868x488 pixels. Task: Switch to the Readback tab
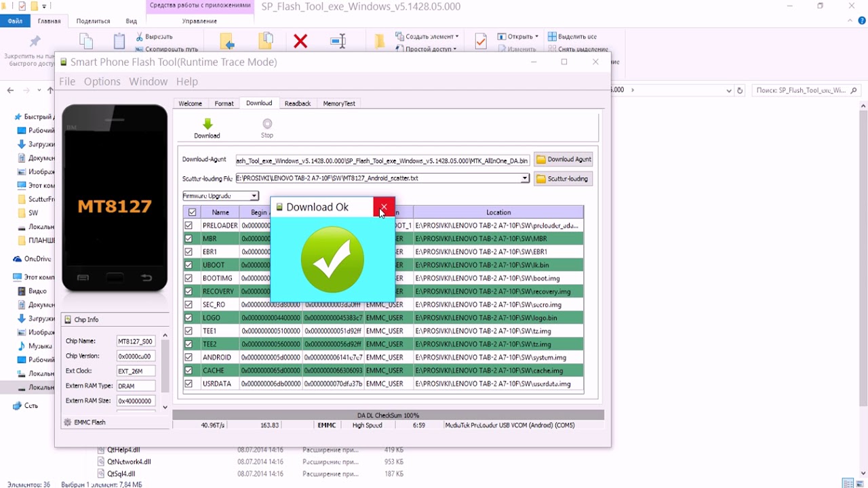coord(298,104)
